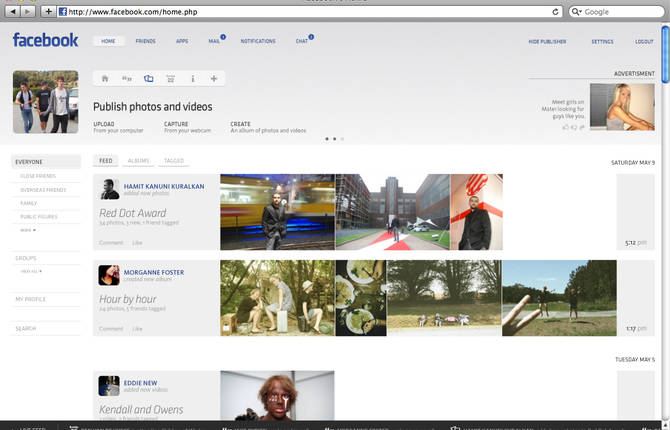This screenshot has width=670, height=430.
Task: Open the Hour by hour album title
Action: pyautogui.click(x=128, y=299)
